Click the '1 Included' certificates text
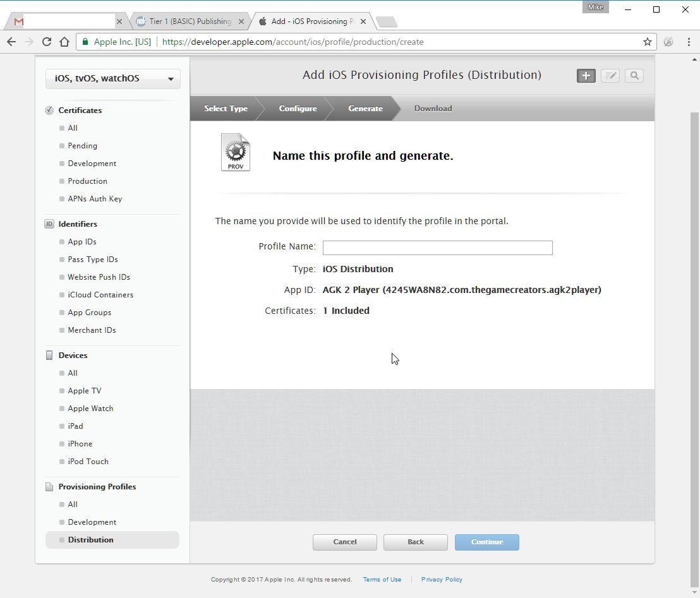The image size is (700, 598). click(346, 311)
